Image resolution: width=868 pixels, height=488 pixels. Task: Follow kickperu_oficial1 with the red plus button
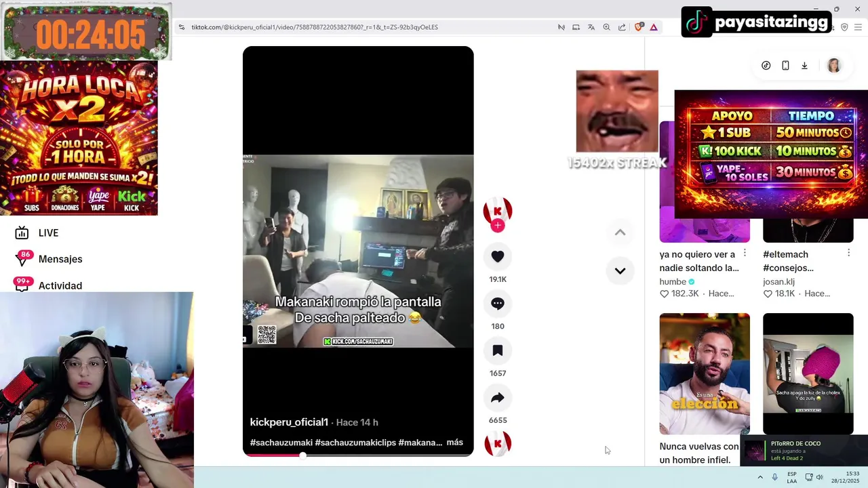tap(498, 226)
